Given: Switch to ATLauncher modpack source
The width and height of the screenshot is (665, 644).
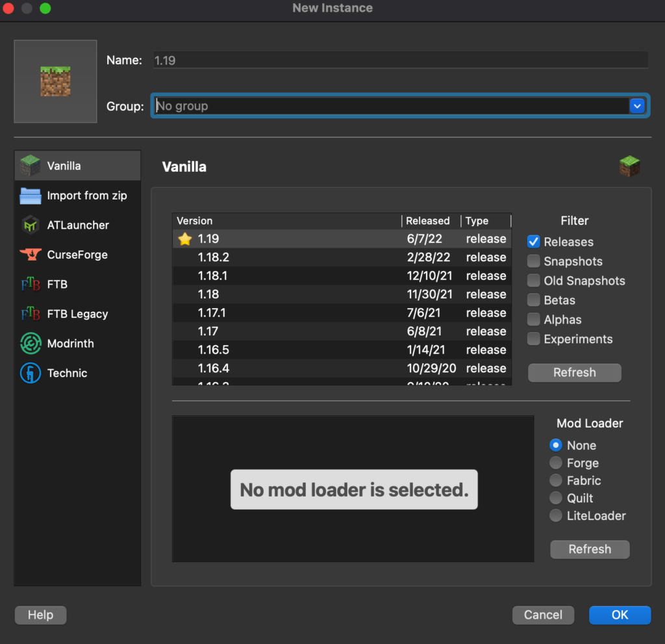Looking at the screenshot, I should tap(78, 225).
